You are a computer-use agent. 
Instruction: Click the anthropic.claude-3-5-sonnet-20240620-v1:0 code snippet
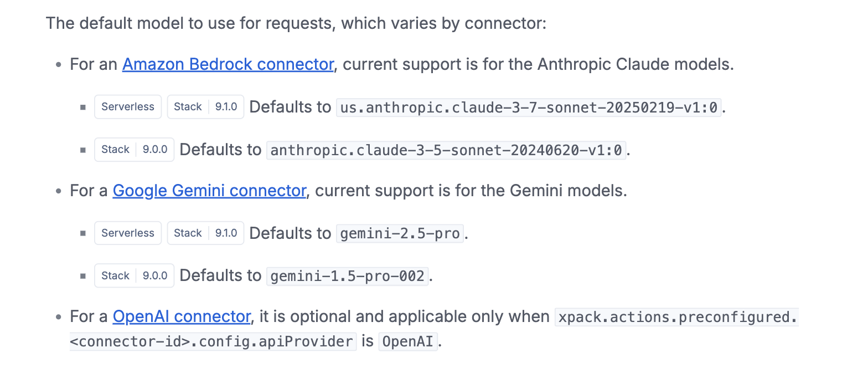(446, 150)
